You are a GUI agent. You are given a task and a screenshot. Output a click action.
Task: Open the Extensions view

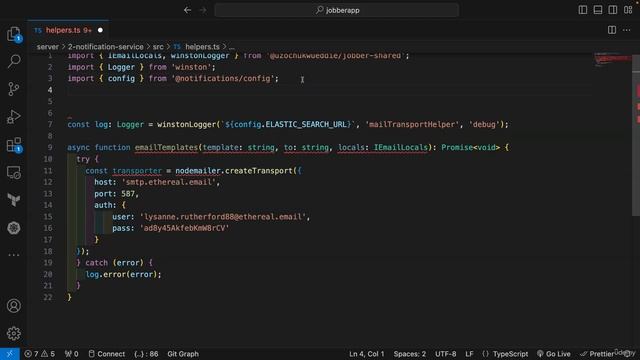click(13, 144)
